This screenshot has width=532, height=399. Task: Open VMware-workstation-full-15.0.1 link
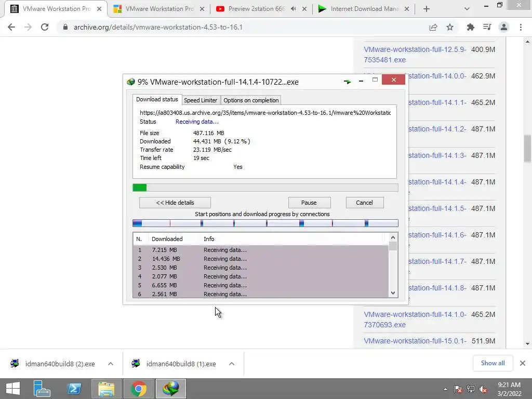(415, 341)
